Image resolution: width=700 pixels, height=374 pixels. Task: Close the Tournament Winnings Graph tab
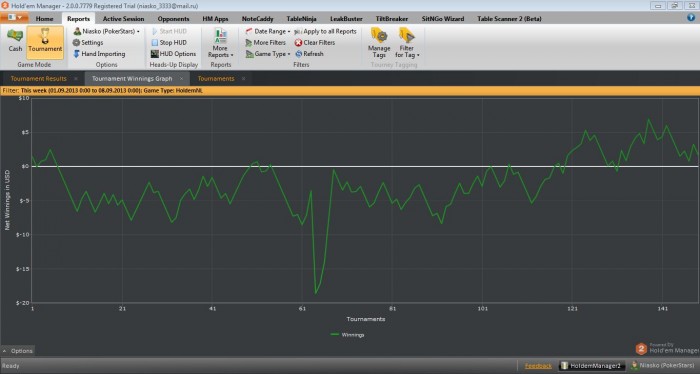point(181,79)
